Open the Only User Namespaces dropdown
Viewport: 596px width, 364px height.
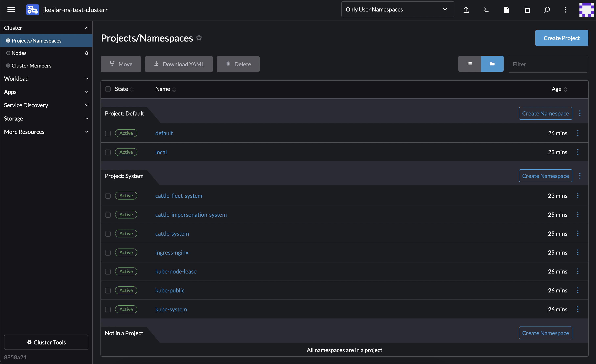[x=397, y=9]
